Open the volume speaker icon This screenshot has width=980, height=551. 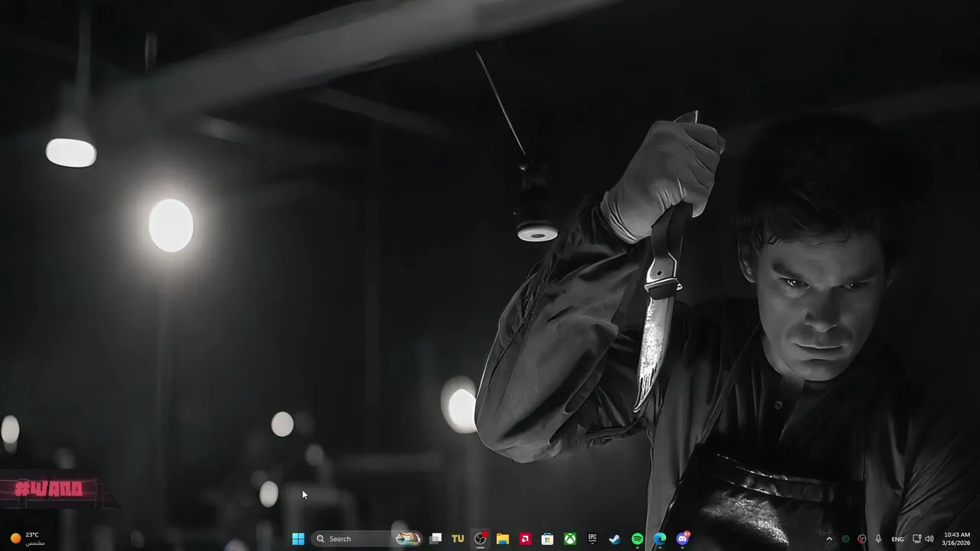(x=929, y=539)
